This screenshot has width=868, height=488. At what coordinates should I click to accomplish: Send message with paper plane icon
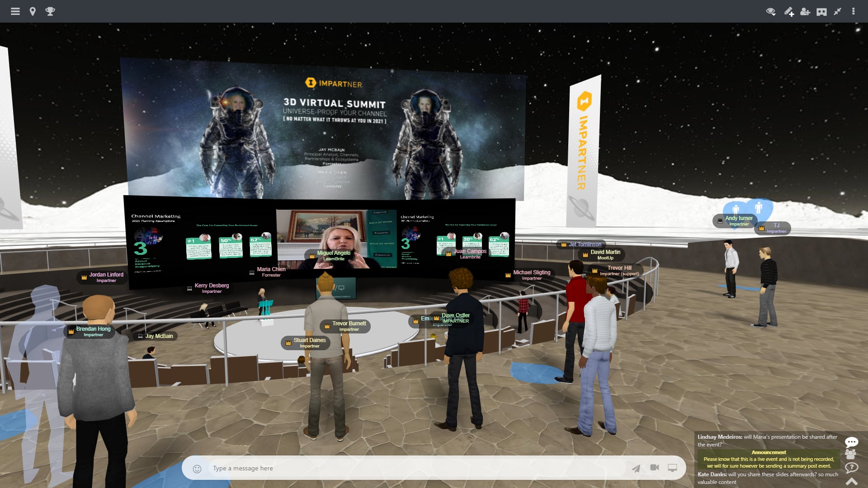click(636, 468)
